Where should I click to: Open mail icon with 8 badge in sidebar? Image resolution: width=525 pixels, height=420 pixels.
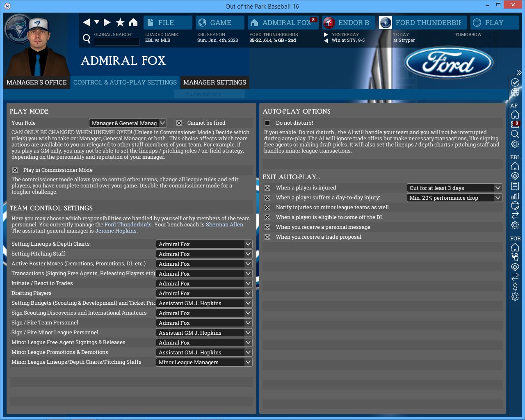[515, 124]
